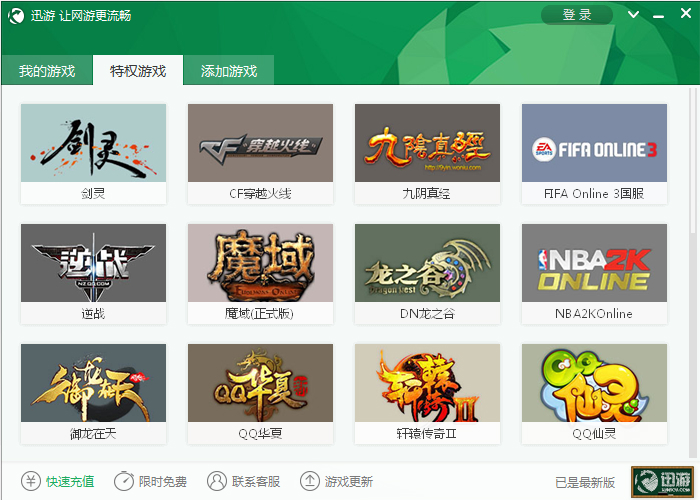Click the 游戏更新 upload arrow icon
The image size is (700, 500).
[310, 481]
